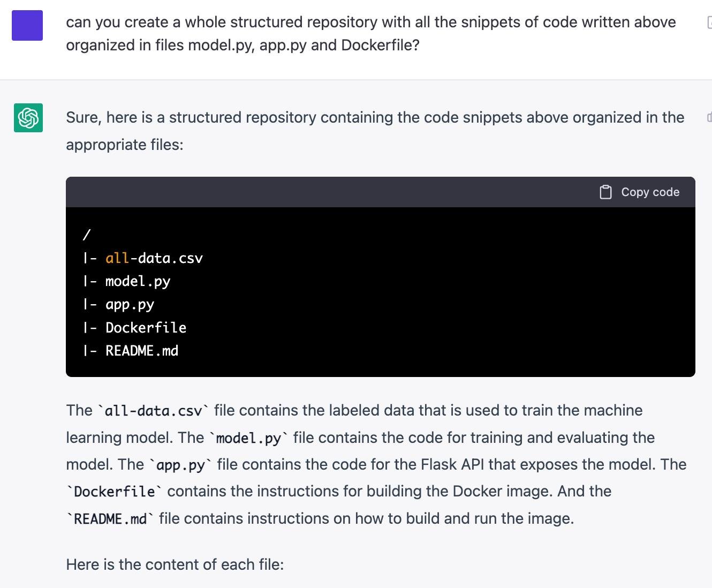The width and height of the screenshot is (712, 588).
Task: Click the README.md line in the code block
Action: point(141,351)
